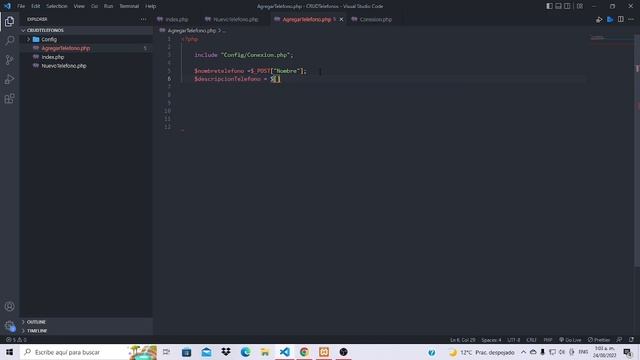Open the Help menu
The width and height of the screenshot is (640, 360).
pyautogui.click(x=151, y=6)
